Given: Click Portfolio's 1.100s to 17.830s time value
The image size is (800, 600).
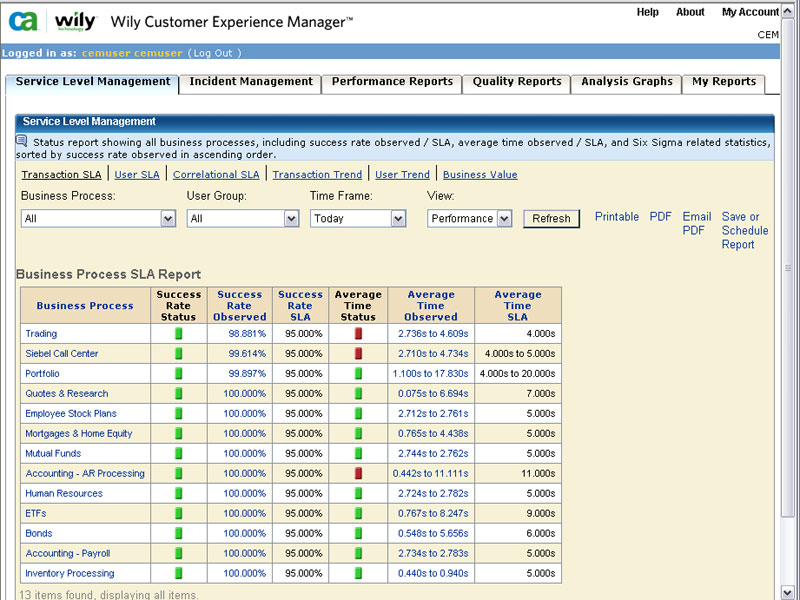Looking at the screenshot, I should click(430, 373).
